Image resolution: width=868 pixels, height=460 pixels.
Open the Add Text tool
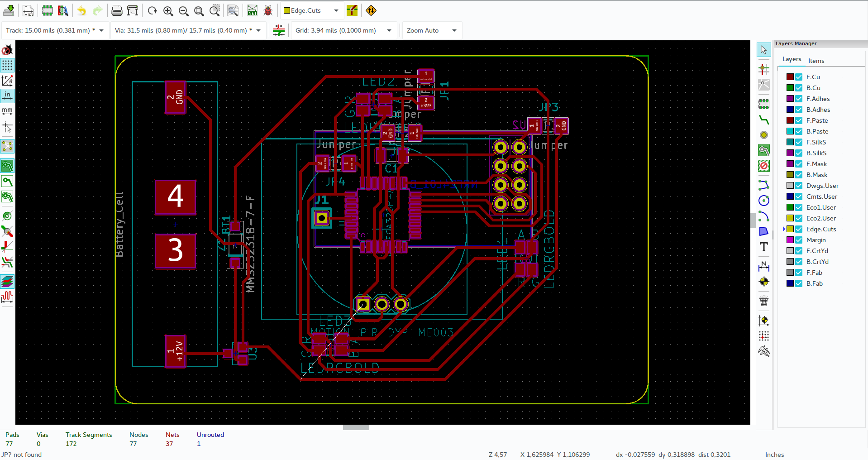763,247
